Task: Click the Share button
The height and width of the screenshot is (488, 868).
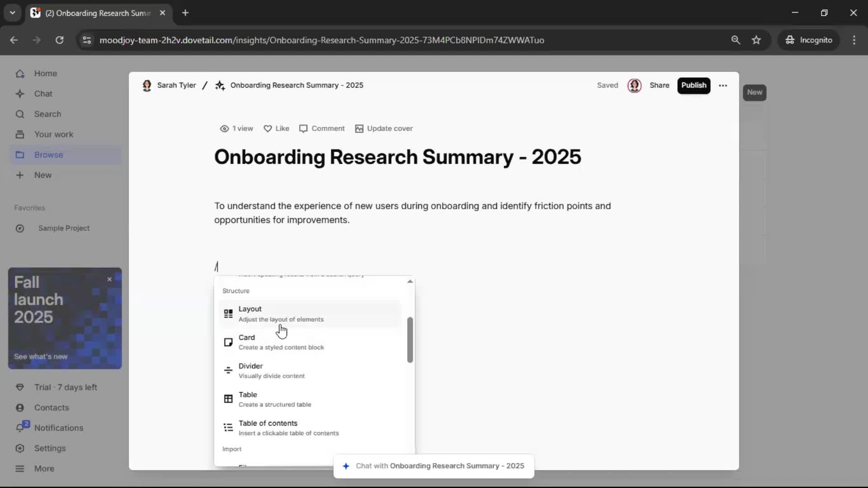Action: click(659, 85)
